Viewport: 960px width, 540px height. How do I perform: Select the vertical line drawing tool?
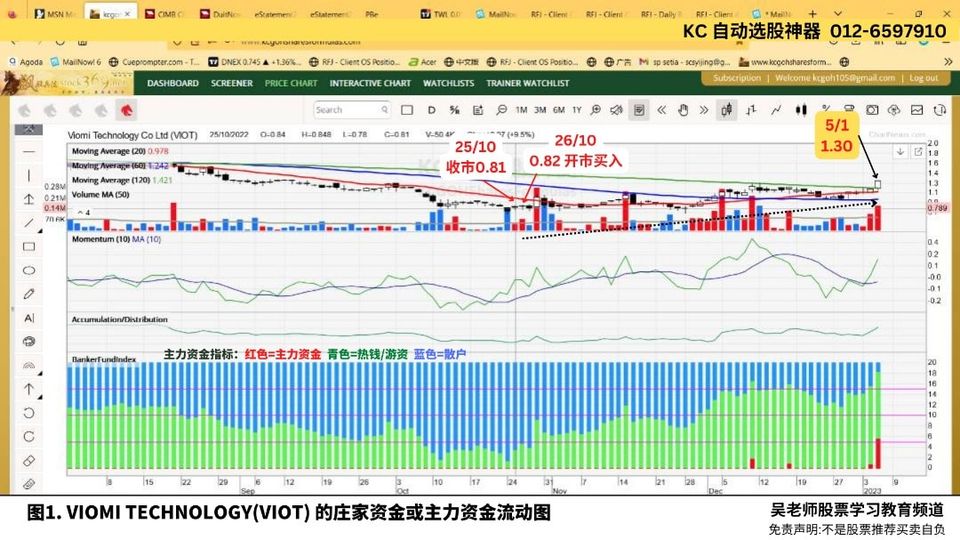coord(29,176)
